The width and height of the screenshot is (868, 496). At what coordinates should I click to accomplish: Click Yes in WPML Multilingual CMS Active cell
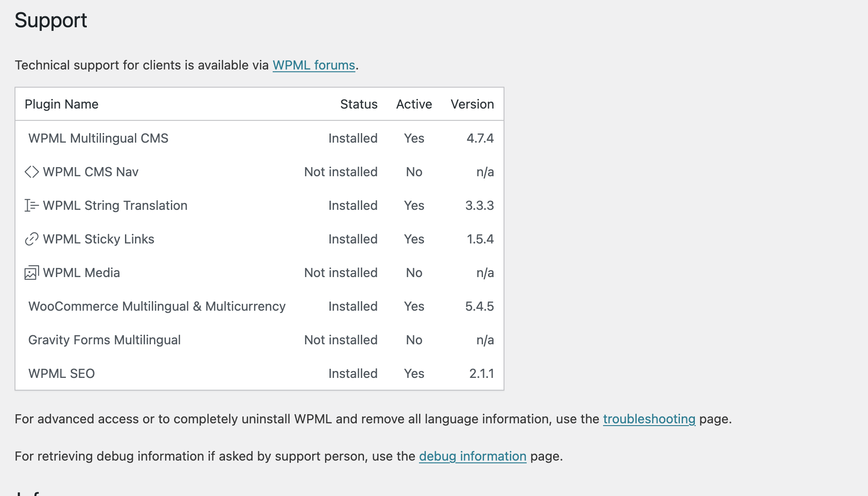[414, 138]
